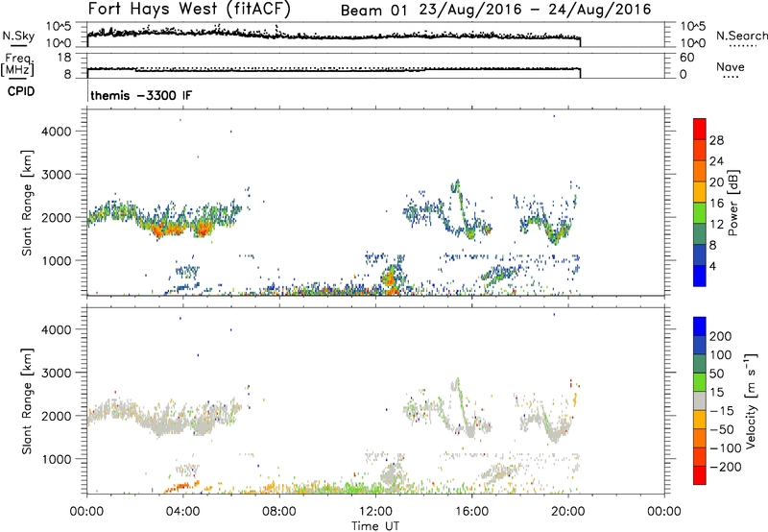Click the "CPID" row label
The image size is (768, 532).
(x=21, y=91)
